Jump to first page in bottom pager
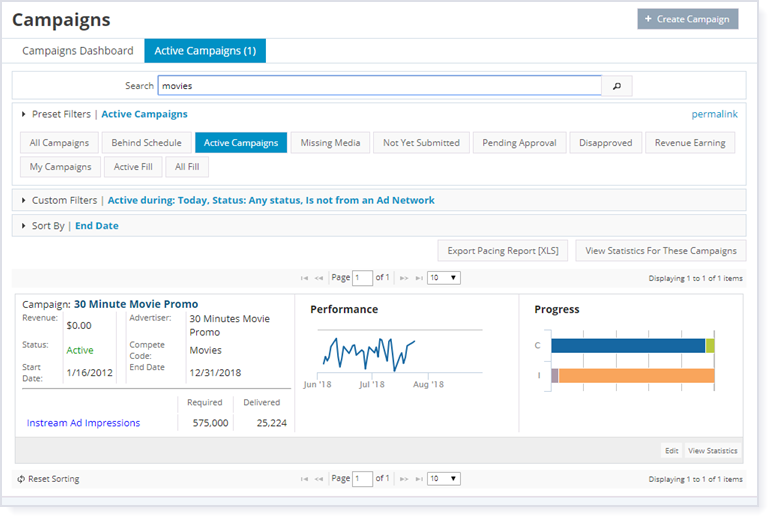The width and height of the screenshot is (774, 522). coord(305,479)
